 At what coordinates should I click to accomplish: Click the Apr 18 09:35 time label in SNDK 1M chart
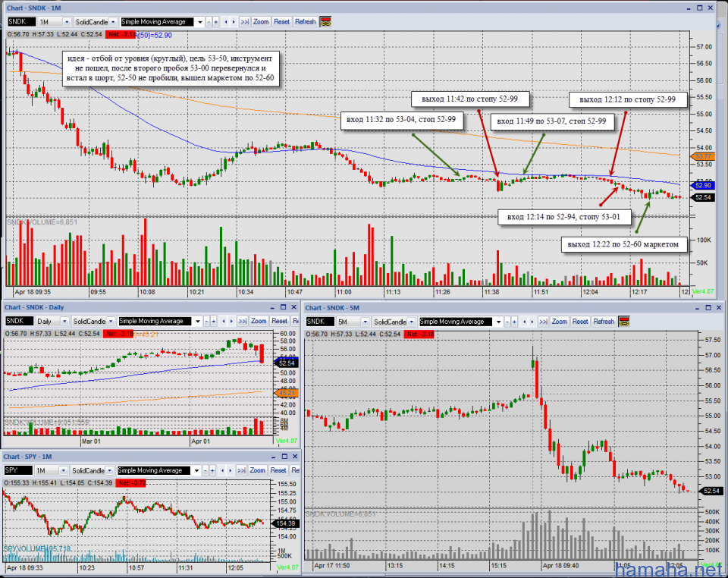33,293
